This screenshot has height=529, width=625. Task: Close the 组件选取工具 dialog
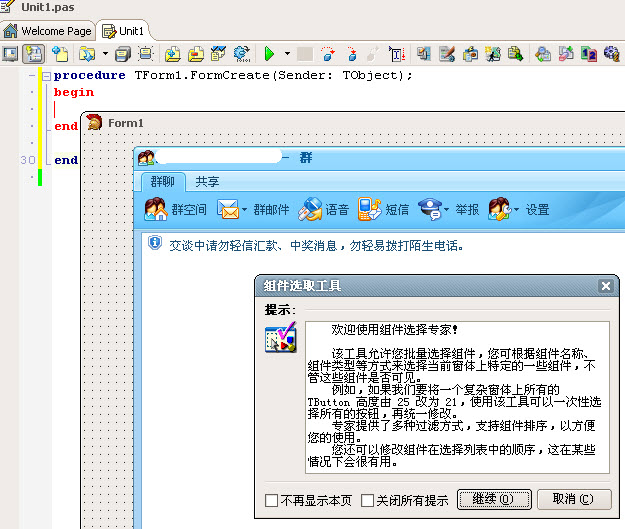coord(605,286)
